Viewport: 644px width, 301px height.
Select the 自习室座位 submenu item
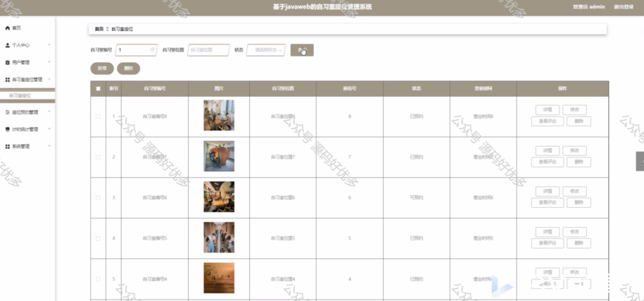point(28,95)
